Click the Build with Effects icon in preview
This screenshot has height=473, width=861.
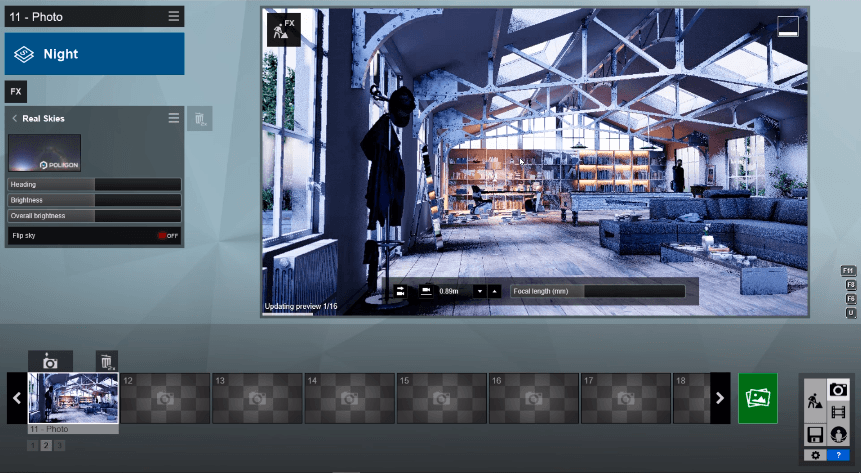[283, 29]
